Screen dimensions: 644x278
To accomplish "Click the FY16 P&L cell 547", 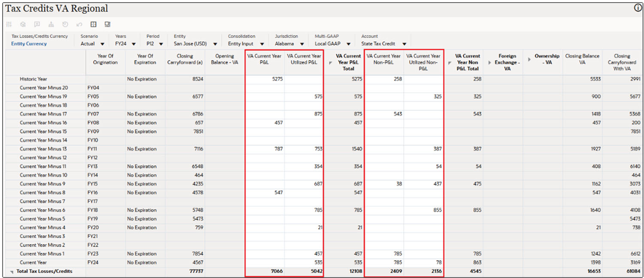I will (x=264, y=193).
